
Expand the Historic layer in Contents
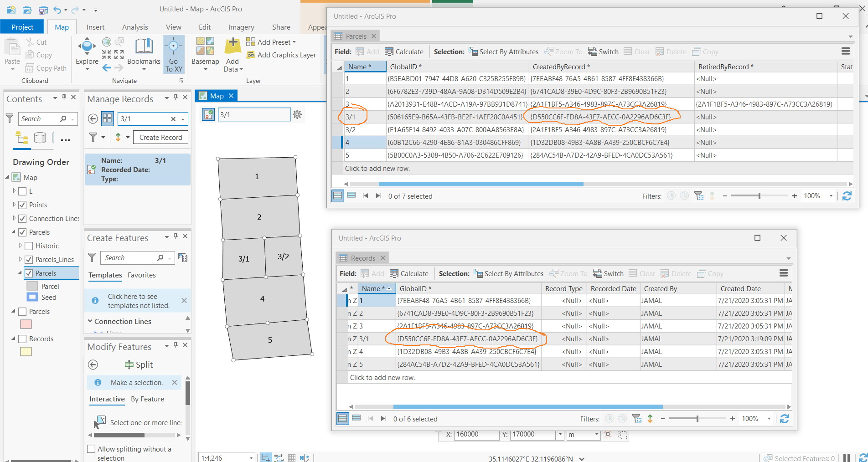point(21,246)
